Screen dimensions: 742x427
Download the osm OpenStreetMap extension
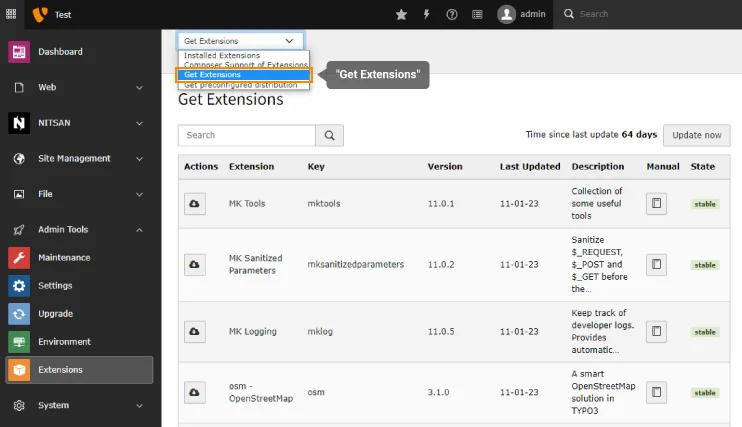coord(194,392)
